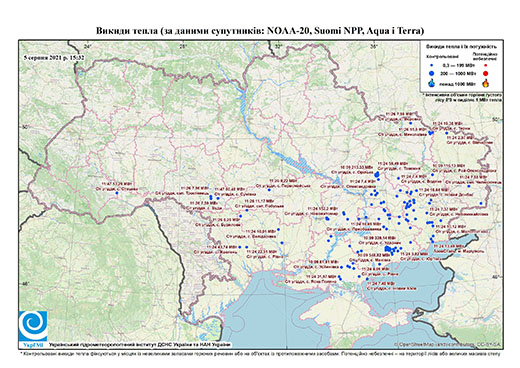Click the large blue marker near Dnipro reservoir
The width and height of the screenshot is (520, 368).
377,174
